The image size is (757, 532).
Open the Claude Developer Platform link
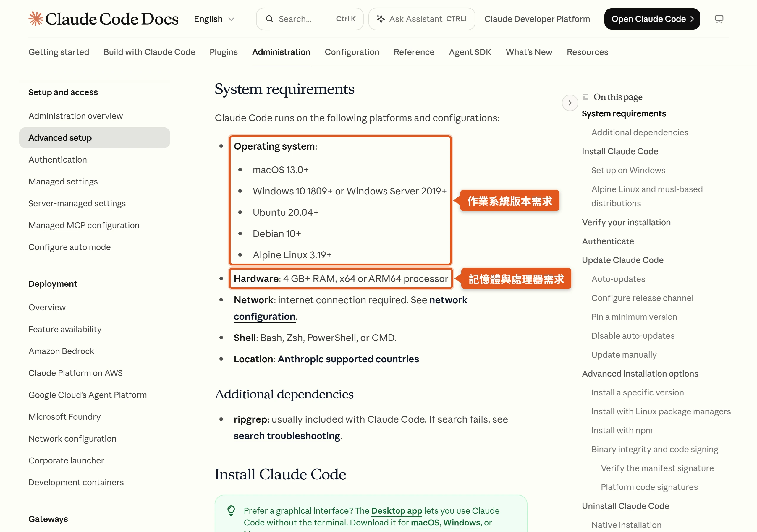(537, 19)
